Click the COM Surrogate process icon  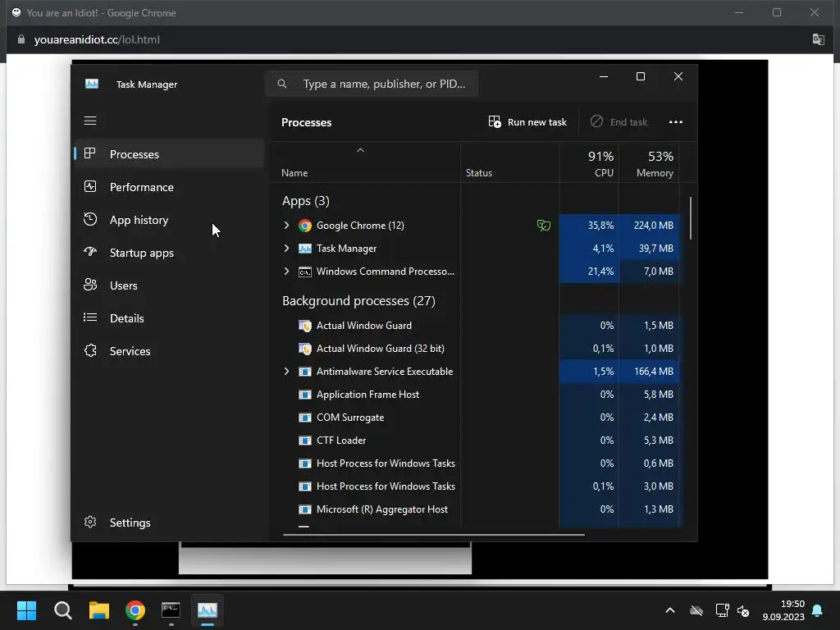click(x=305, y=418)
